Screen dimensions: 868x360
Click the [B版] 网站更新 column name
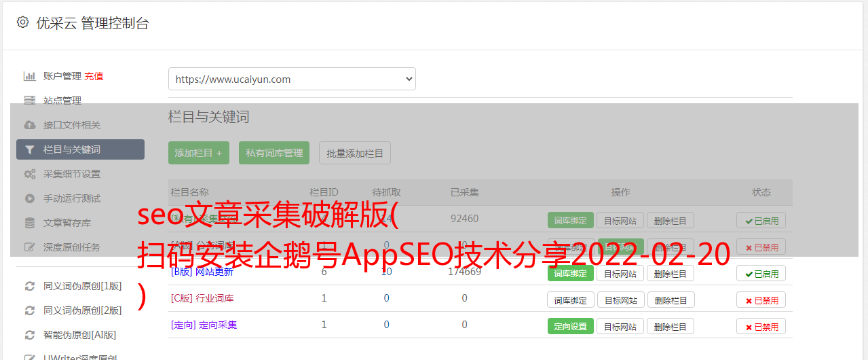click(202, 272)
